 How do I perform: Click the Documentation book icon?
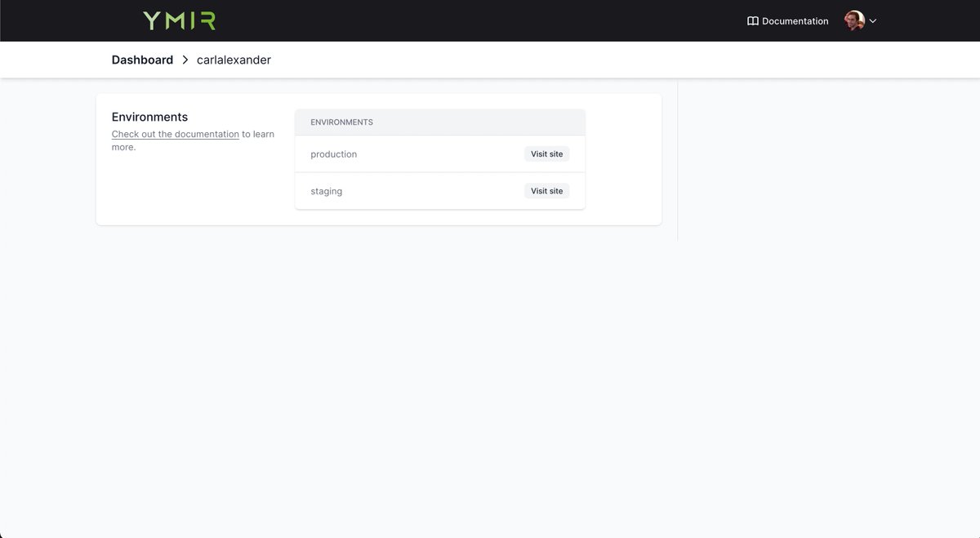(x=752, y=21)
